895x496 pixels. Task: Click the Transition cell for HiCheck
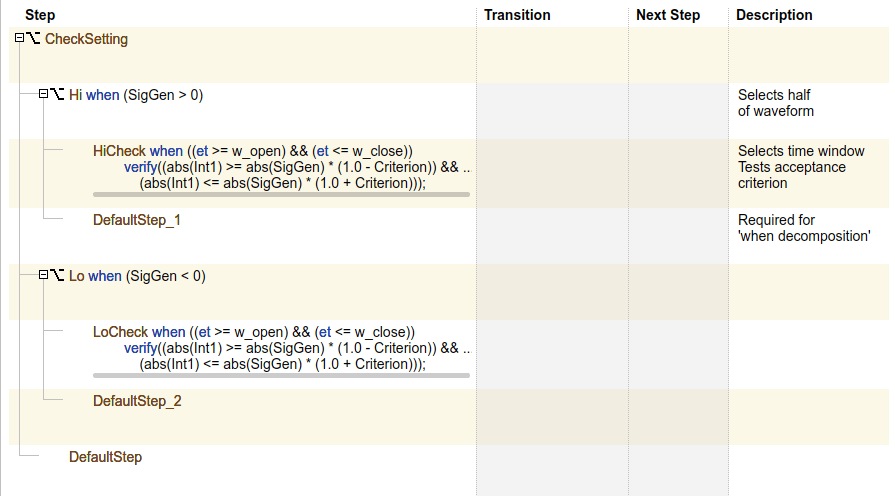[x=552, y=167]
